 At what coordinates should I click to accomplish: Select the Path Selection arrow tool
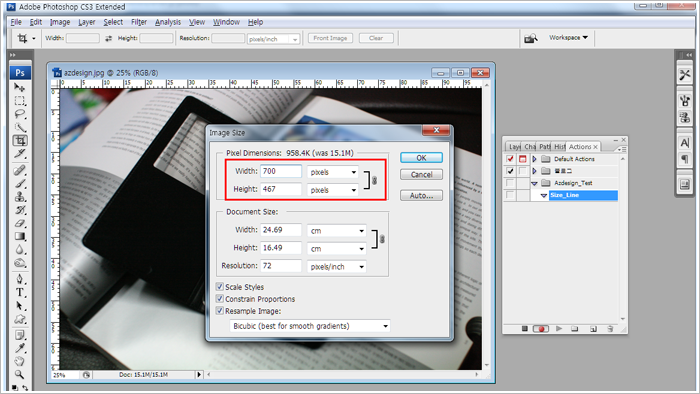[20, 306]
